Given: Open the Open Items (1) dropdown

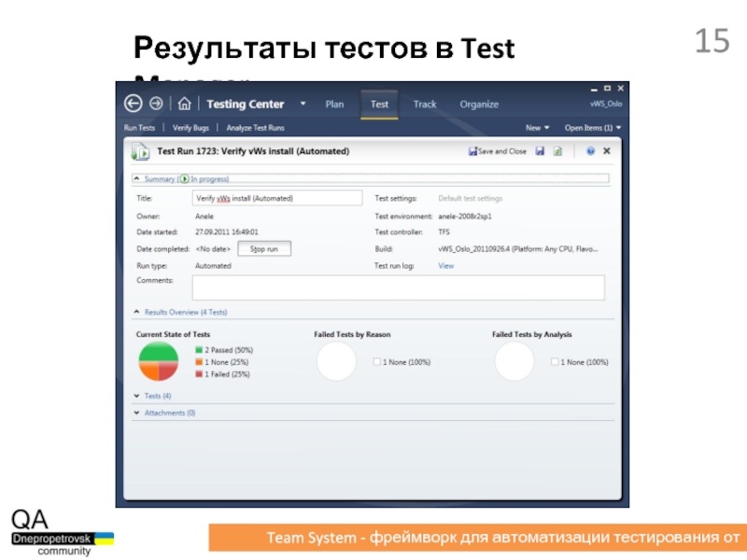Looking at the screenshot, I should [x=593, y=128].
